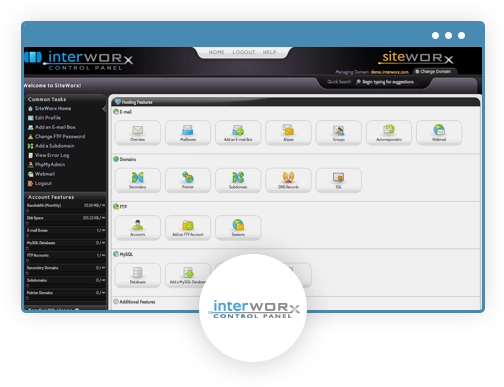The width and height of the screenshot is (504, 387).
Task: Open the Subdomain icon under Domains
Action: coord(238,180)
